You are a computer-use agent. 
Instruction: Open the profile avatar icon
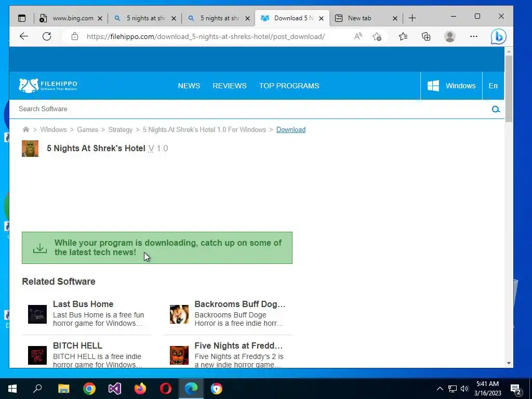(450, 36)
